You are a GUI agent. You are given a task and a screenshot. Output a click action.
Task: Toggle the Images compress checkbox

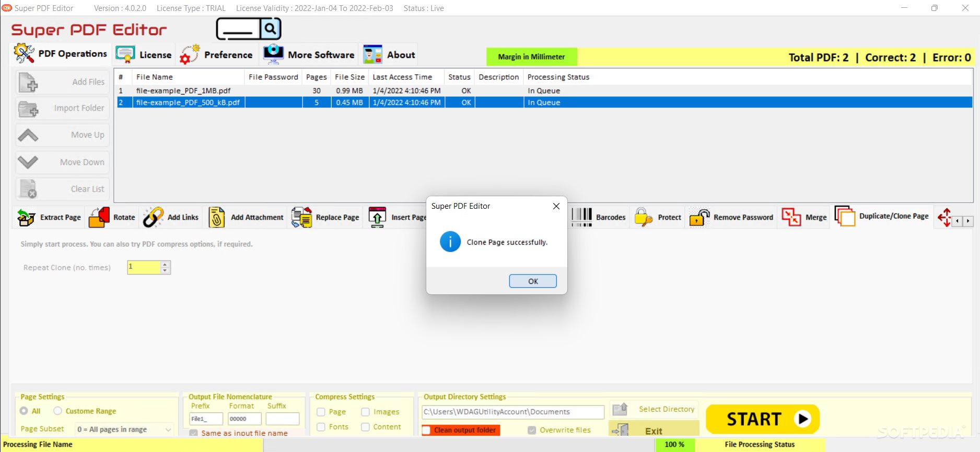[x=366, y=412]
